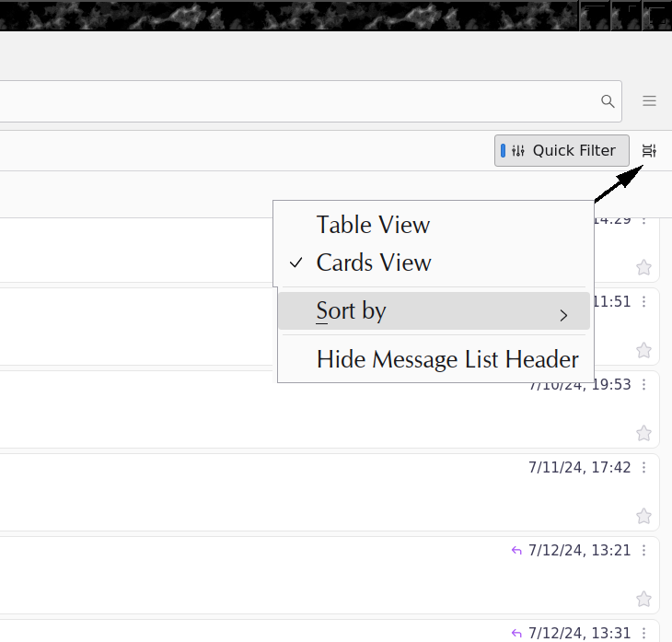This screenshot has width=672, height=642.
Task: Click the replied arrow icon on the 13:31 message
Action: (516, 634)
